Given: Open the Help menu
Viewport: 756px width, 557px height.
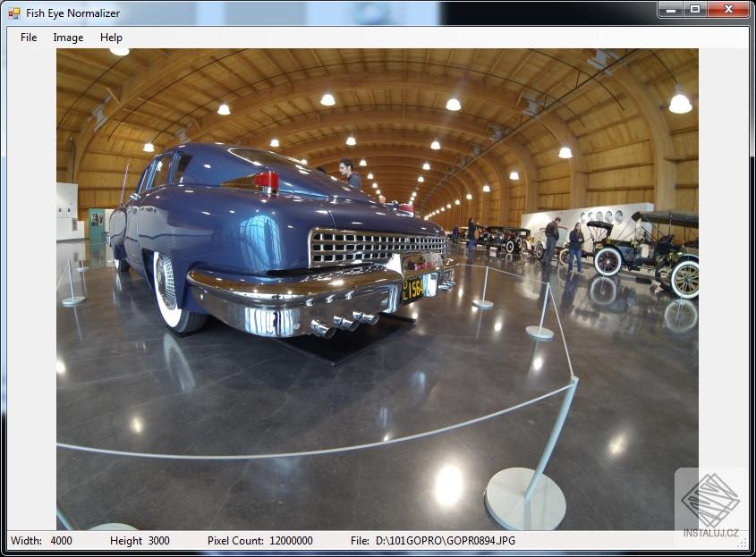Looking at the screenshot, I should pyautogui.click(x=111, y=38).
